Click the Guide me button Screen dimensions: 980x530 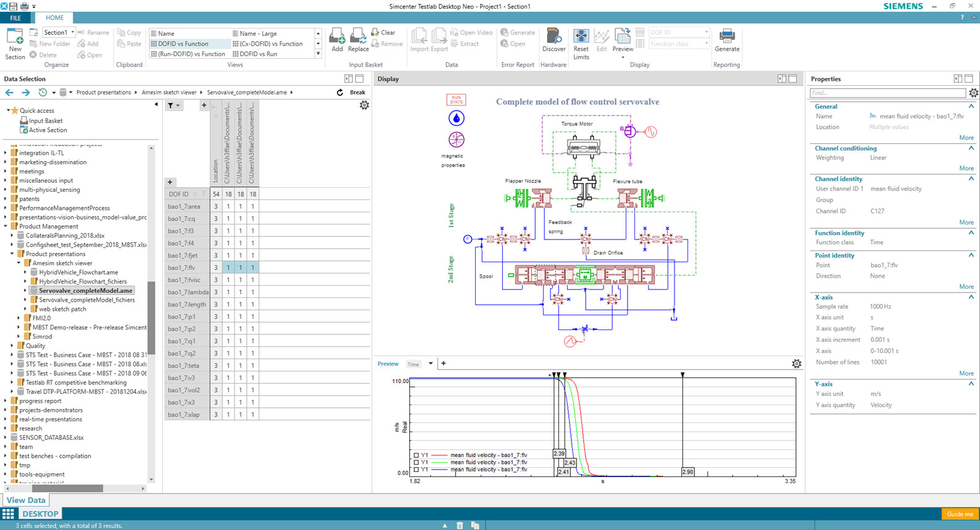click(x=960, y=514)
